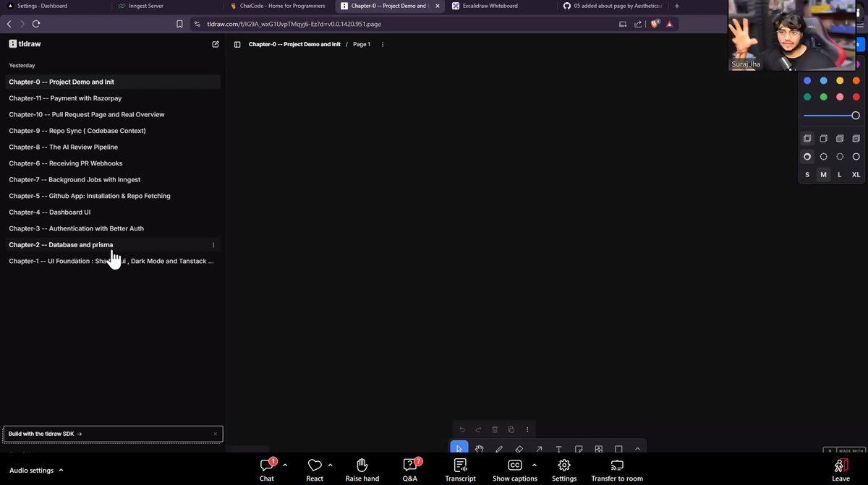This screenshot has width=868, height=485.
Task: Choose the Draw pencil tool
Action: 499,449
